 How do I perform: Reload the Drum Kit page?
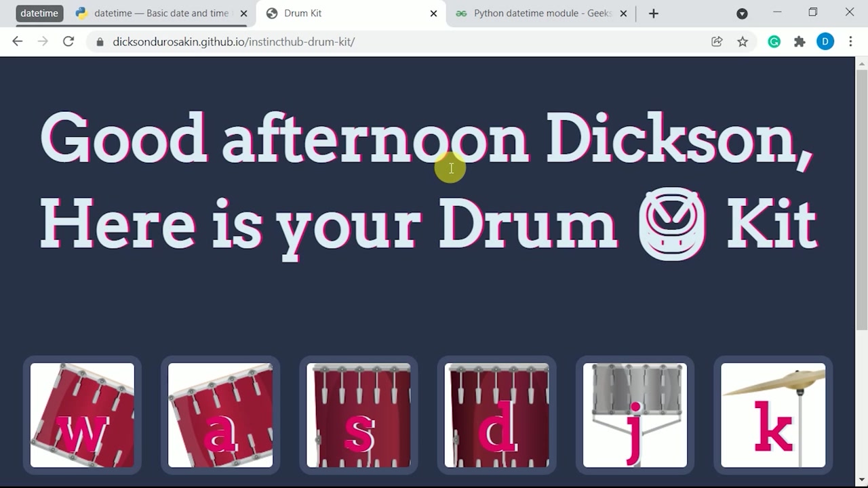[x=68, y=42]
